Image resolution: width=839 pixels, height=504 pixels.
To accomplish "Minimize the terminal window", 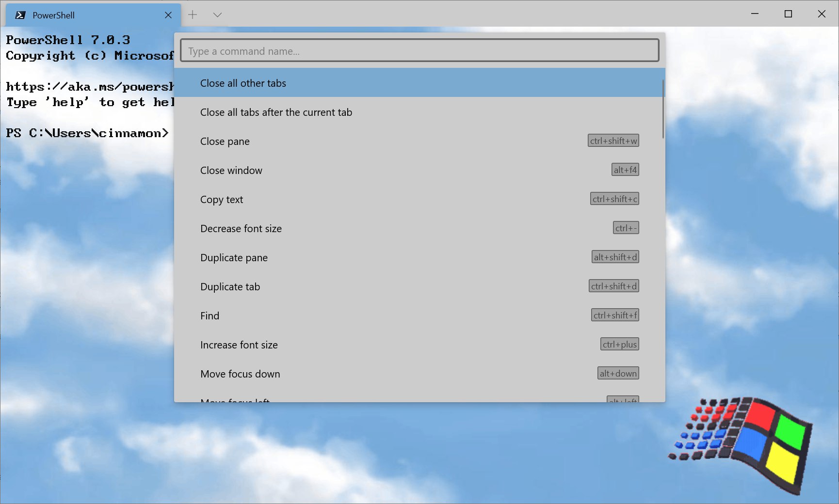I will click(755, 14).
